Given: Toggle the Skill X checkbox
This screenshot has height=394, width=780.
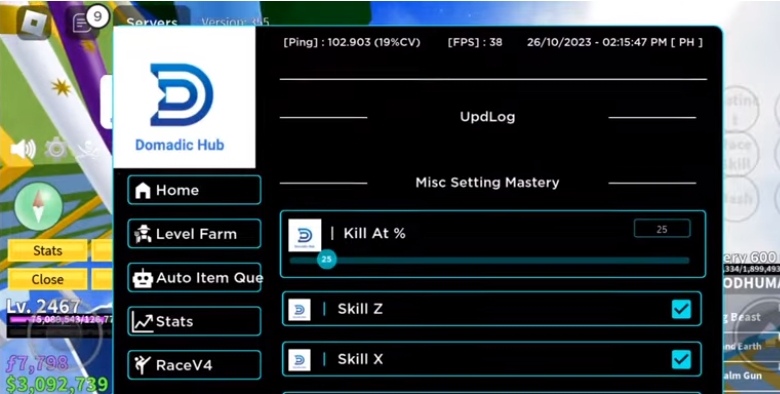Looking at the screenshot, I should [681, 359].
